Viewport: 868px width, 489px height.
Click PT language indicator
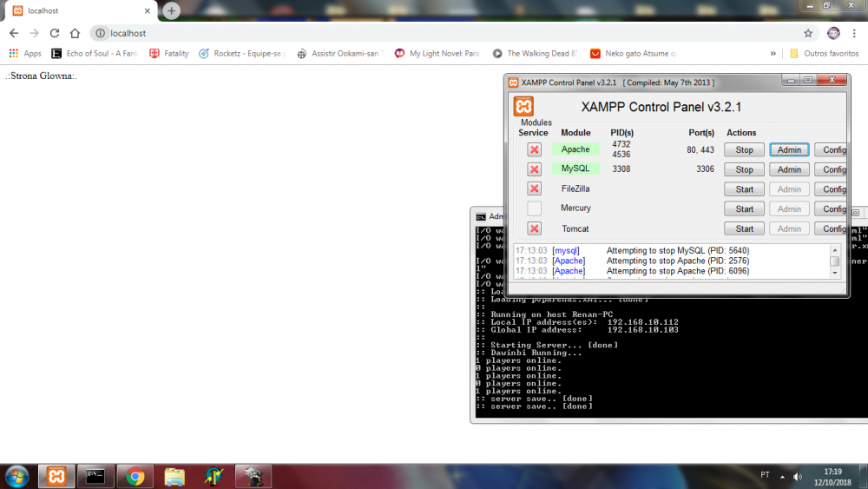click(765, 474)
